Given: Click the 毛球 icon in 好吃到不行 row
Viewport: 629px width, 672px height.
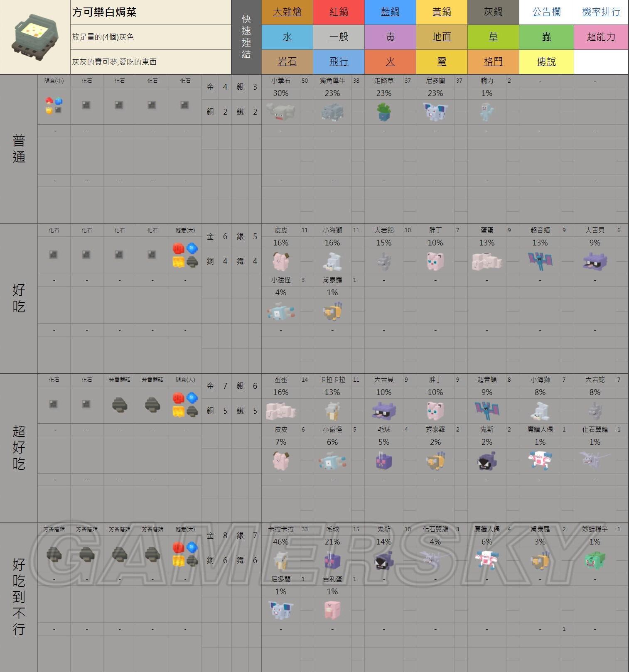Looking at the screenshot, I should pyautogui.click(x=332, y=561).
